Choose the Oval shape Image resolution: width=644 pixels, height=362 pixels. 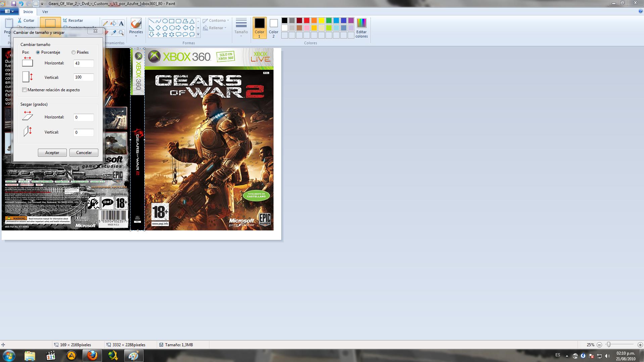pos(165,21)
